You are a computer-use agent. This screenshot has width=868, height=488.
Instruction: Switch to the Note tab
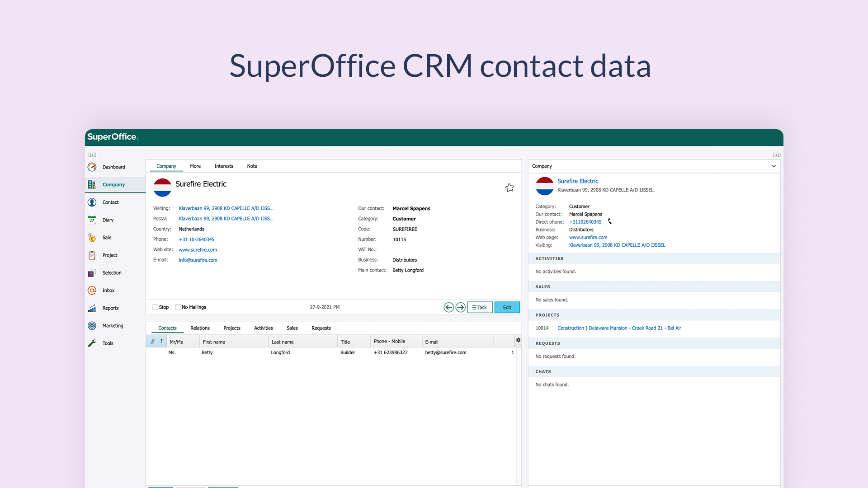coord(252,166)
